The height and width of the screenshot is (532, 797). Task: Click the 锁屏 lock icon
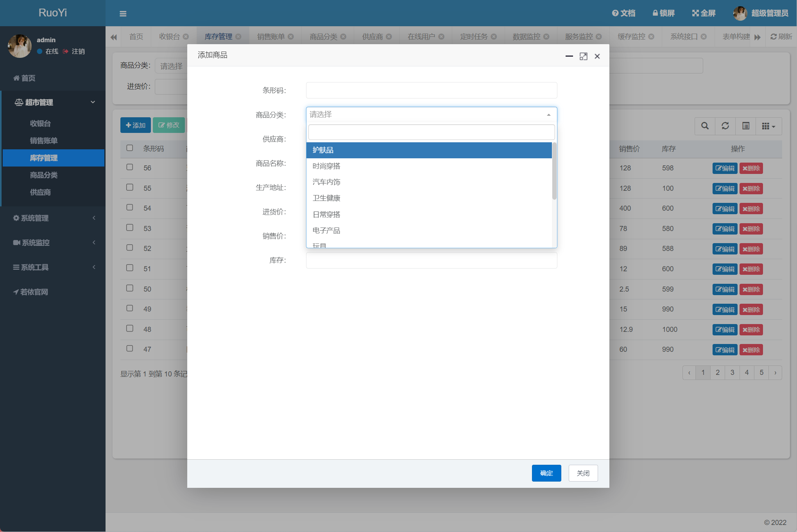coord(655,13)
